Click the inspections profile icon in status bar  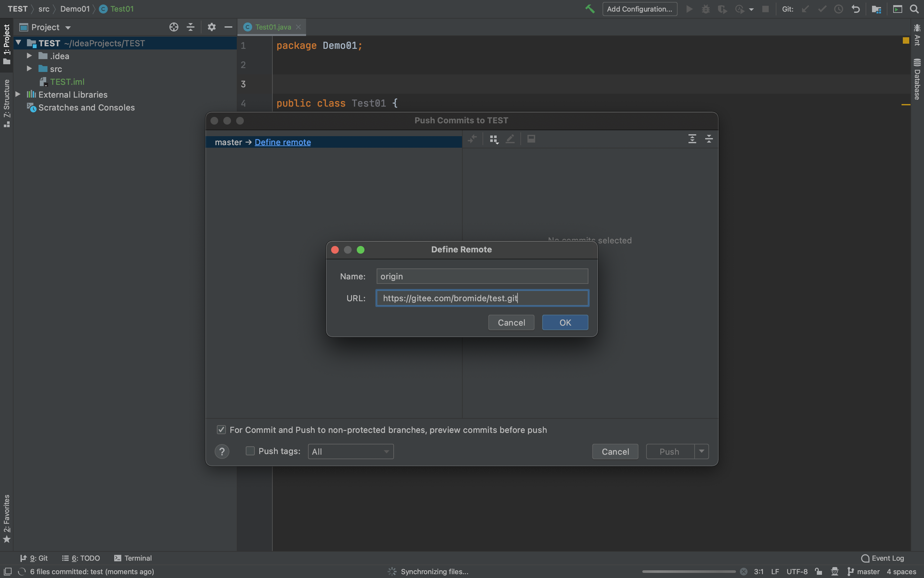coord(835,572)
